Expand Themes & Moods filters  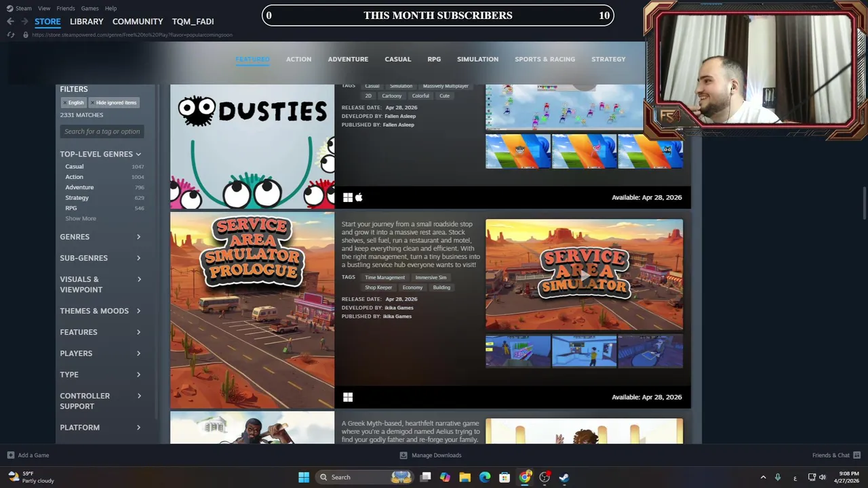click(x=100, y=310)
